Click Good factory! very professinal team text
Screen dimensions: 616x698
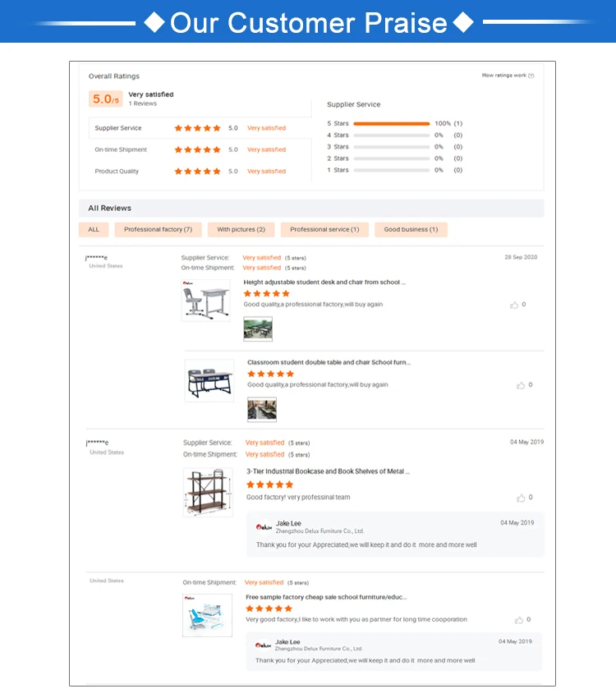coord(298,498)
